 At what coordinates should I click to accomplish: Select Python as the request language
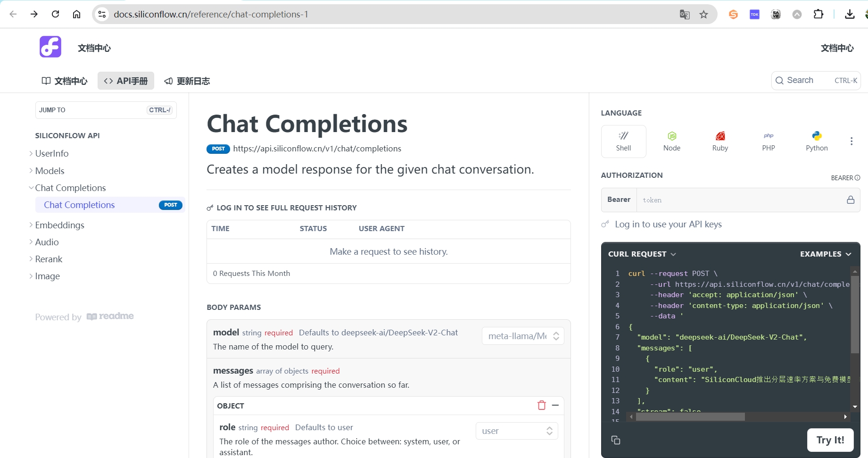(817, 142)
